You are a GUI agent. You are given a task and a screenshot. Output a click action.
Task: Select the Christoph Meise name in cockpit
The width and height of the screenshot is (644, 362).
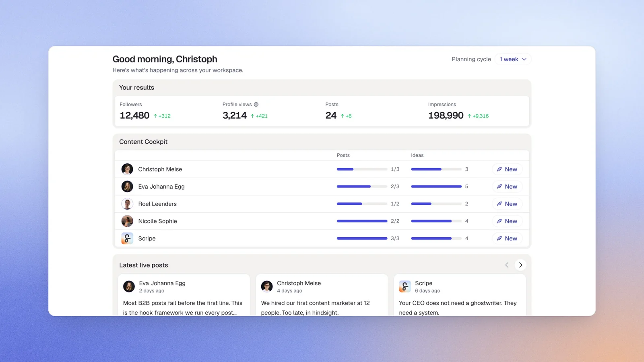click(160, 169)
